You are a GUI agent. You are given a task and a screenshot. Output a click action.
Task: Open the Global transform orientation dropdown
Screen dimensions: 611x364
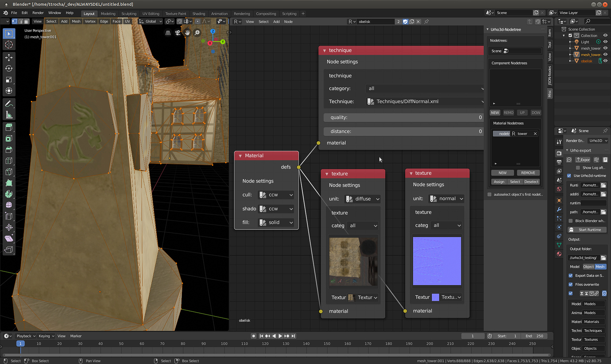click(x=151, y=21)
